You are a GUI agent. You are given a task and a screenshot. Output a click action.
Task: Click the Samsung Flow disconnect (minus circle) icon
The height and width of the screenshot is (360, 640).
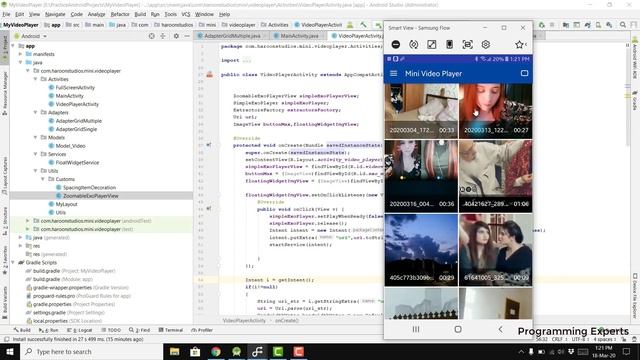[x=396, y=44]
